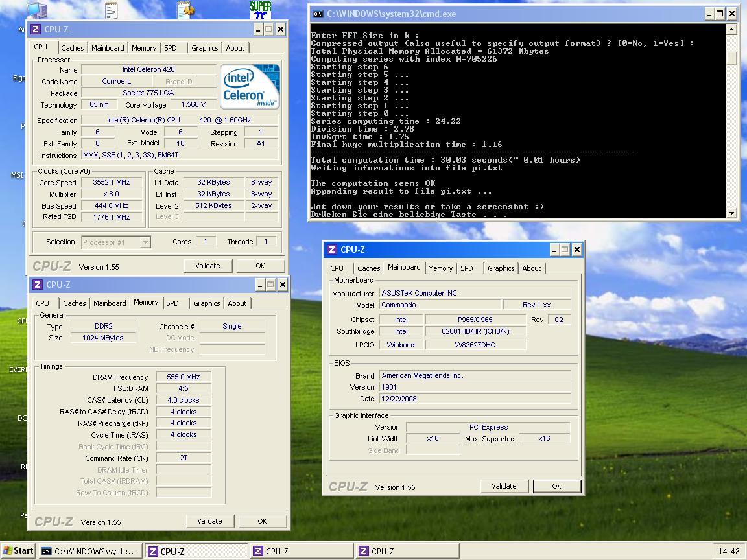Select CPU tab in Mainboard window
This screenshot has width=747, height=560.
337,268
